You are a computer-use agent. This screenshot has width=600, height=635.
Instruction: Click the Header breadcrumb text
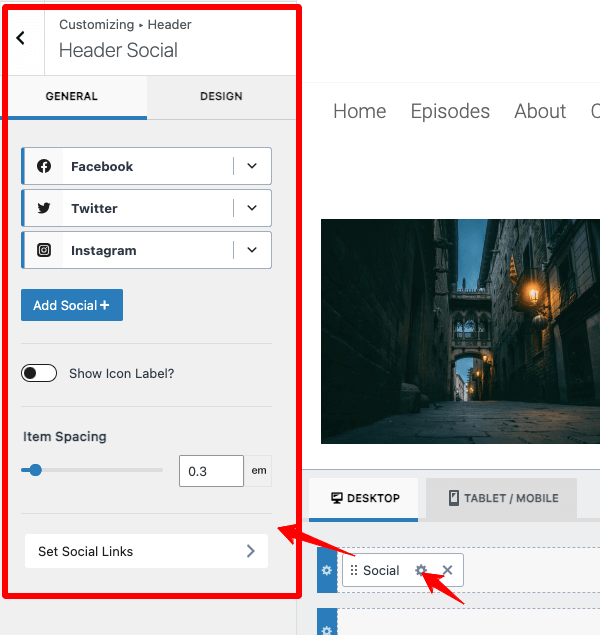coord(169,25)
